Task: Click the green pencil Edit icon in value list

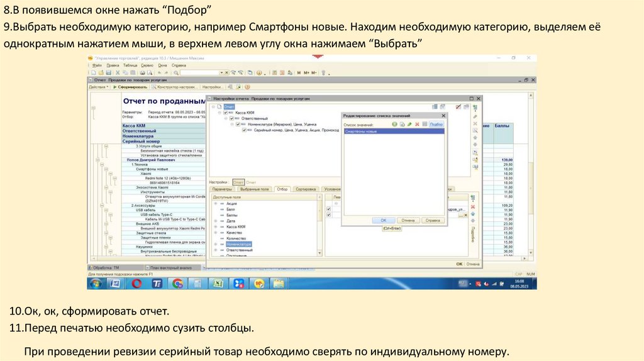Action: click(x=409, y=124)
